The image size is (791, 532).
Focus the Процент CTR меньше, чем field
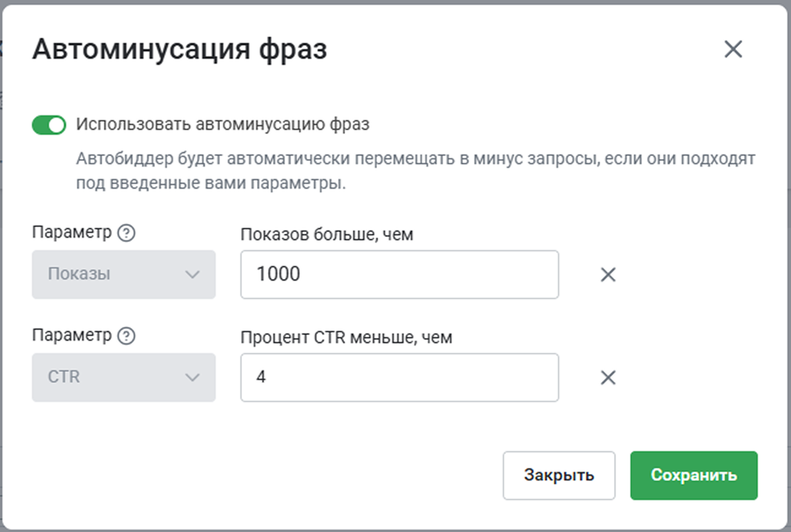[399, 378]
